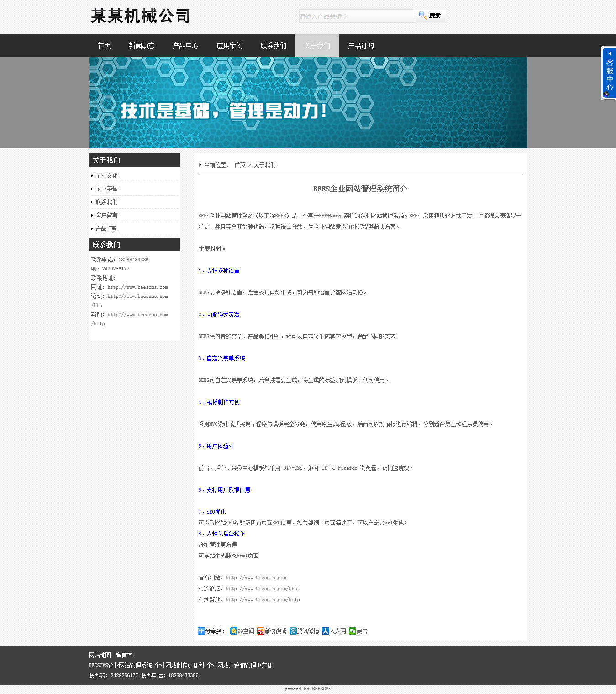Click powered by BEESCMS link
616x694 pixels.
tap(308, 689)
